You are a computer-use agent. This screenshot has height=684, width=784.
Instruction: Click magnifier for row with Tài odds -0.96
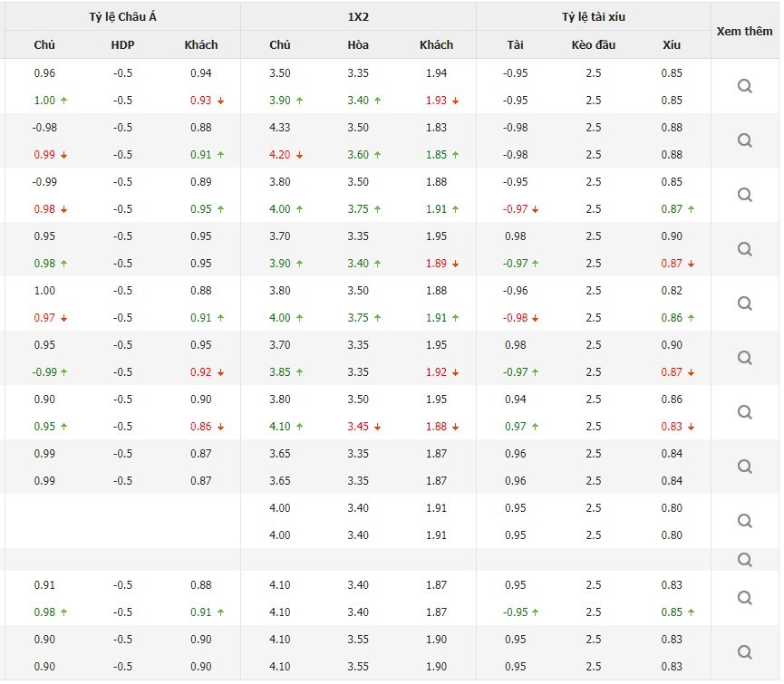745,303
